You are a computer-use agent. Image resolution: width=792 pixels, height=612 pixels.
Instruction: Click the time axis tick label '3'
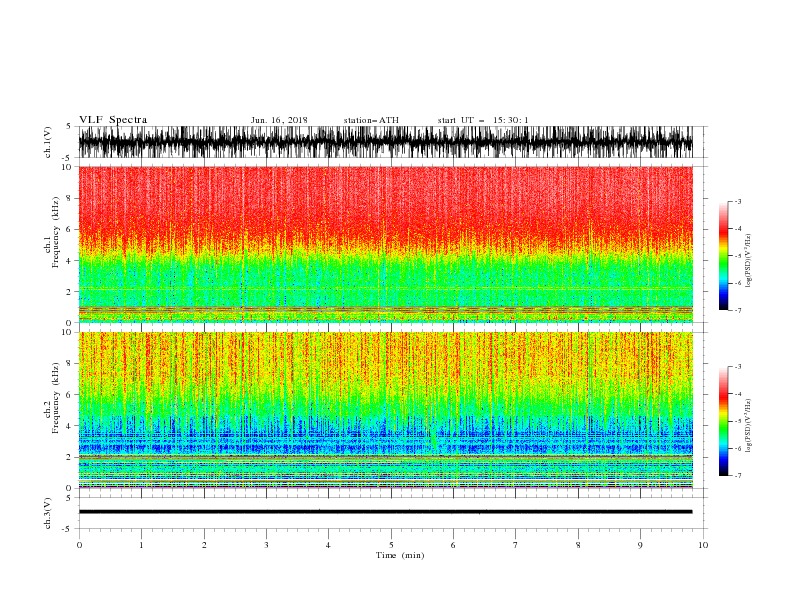pos(266,545)
